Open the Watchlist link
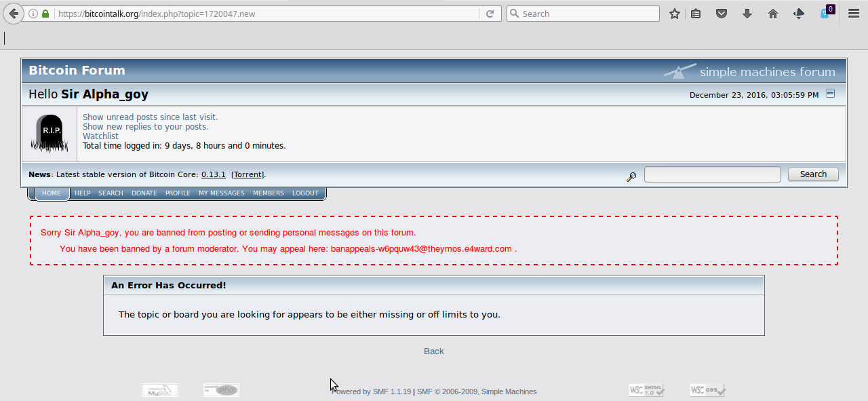 100,136
